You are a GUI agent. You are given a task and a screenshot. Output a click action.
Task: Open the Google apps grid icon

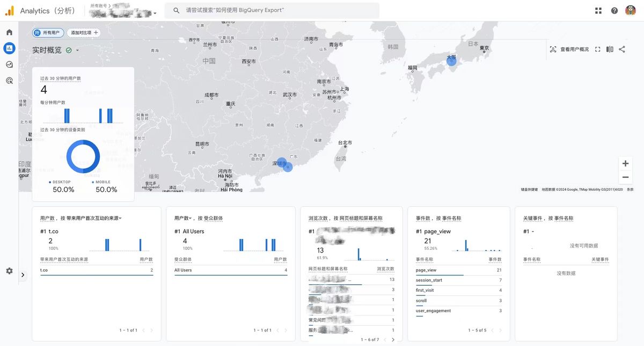point(598,11)
